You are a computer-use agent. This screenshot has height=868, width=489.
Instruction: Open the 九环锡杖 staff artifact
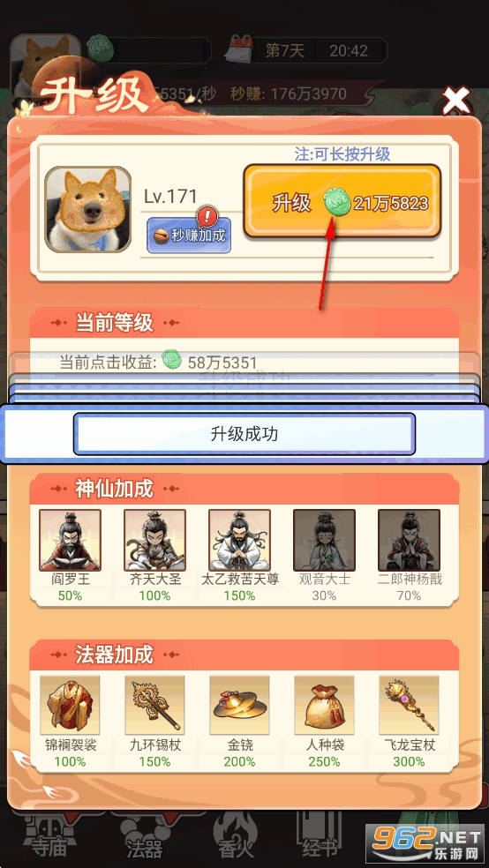click(x=154, y=705)
